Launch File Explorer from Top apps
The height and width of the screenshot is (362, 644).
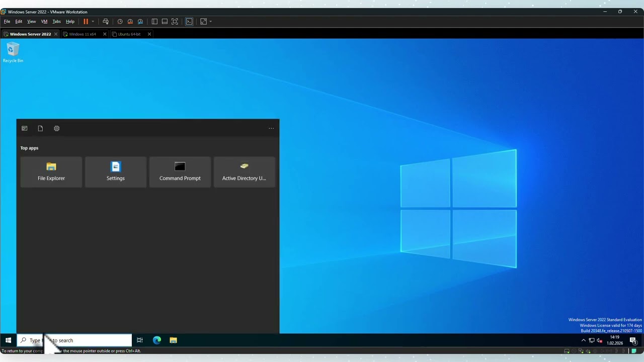tap(51, 172)
